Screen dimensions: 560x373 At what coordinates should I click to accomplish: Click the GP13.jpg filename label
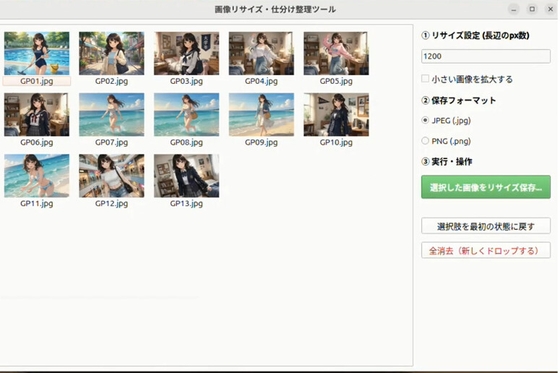click(186, 203)
